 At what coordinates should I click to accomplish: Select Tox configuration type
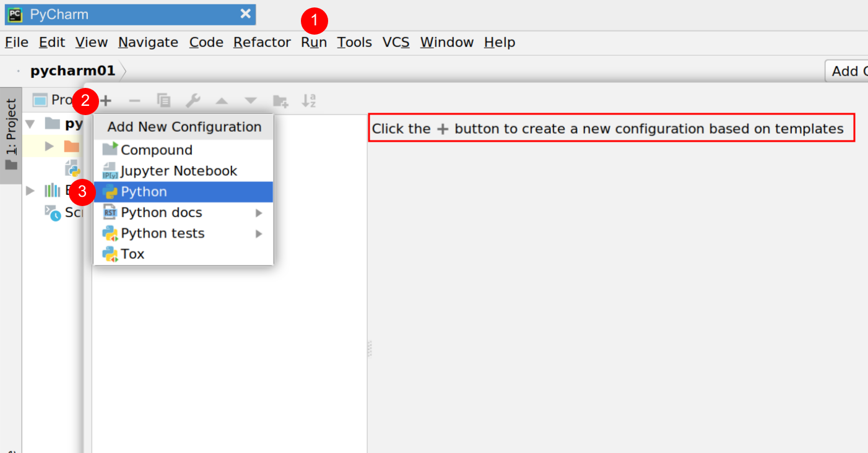pyautogui.click(x=183, y=254)
